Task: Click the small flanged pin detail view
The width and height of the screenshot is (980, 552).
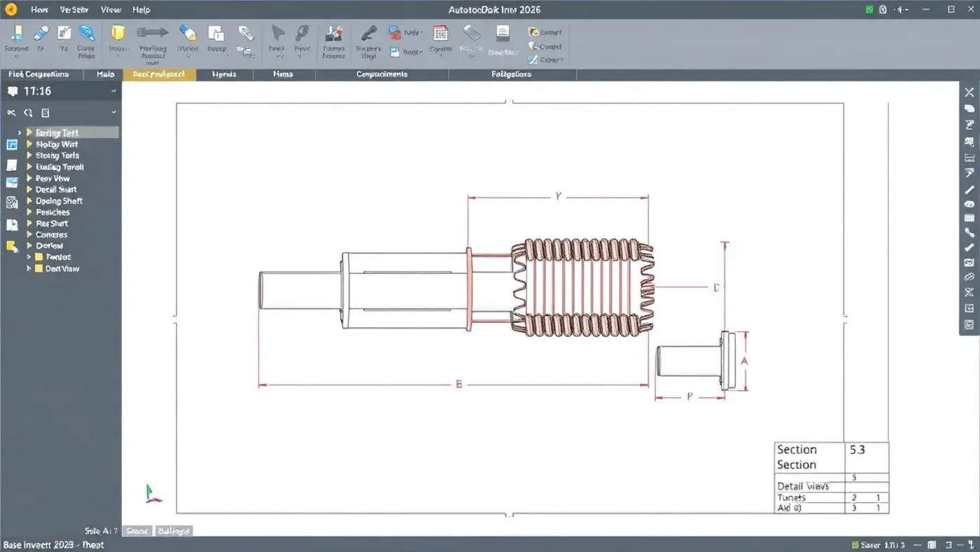Action: (696, 361)
